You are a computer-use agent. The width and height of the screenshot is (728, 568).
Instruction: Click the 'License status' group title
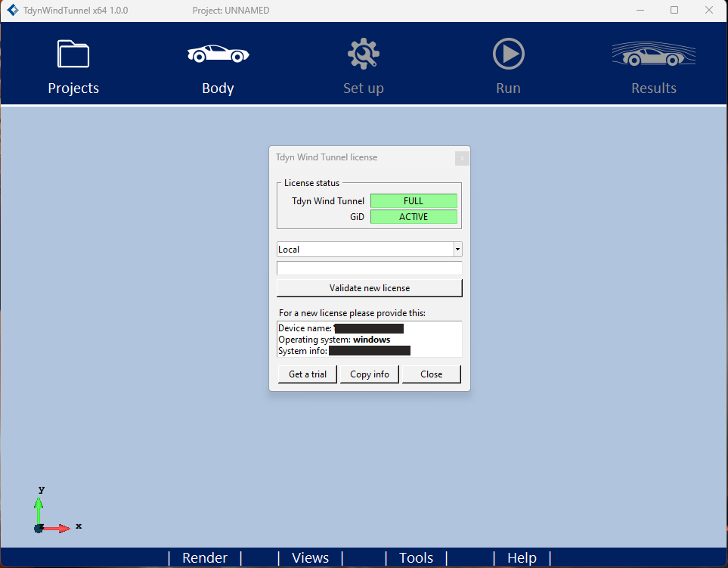coord(311,183)
